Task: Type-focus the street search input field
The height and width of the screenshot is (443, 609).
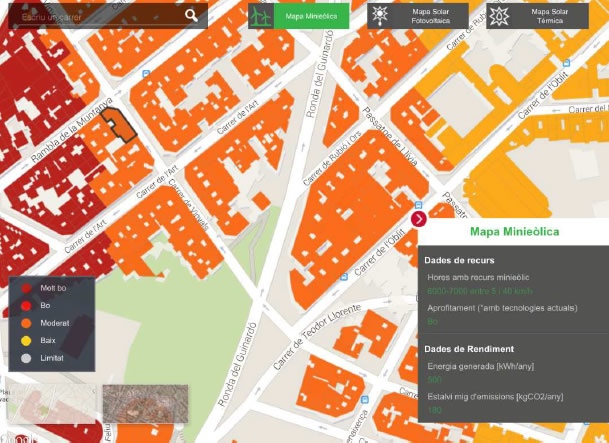Action: point(95,16)
